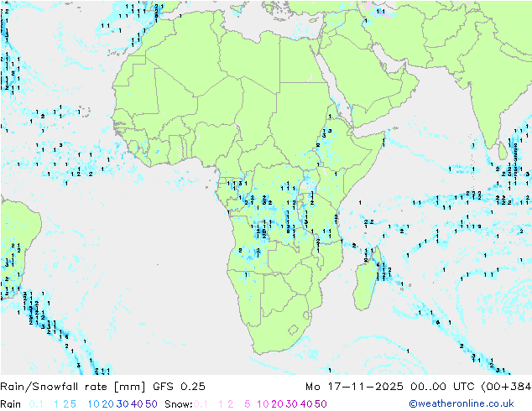Click the lightest cyan '0.1' rain legend value

pyautogui.click(x=36, y=404)
